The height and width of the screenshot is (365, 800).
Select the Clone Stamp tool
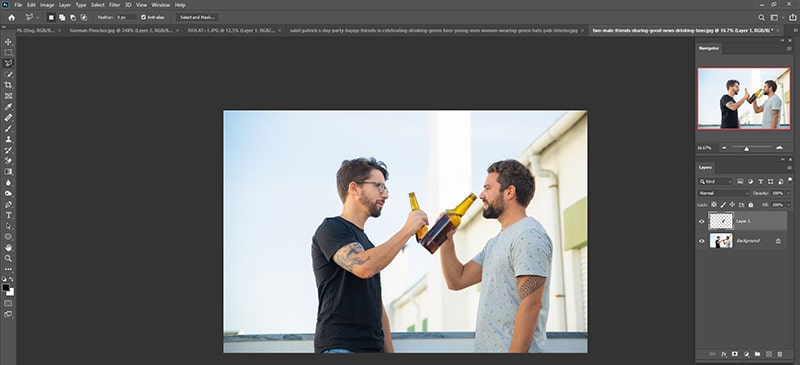click(x=8, y=139)
